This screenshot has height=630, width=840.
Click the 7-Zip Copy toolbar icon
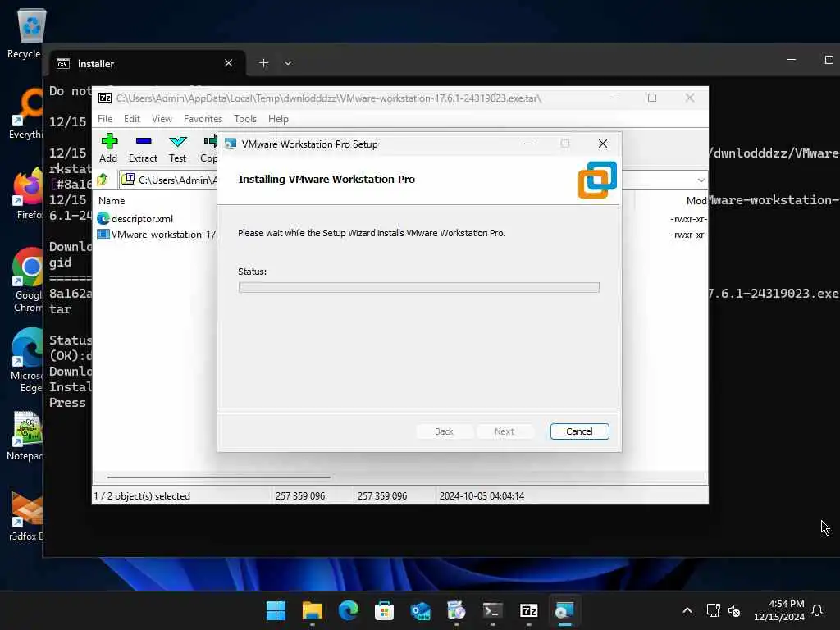[210, 141]
